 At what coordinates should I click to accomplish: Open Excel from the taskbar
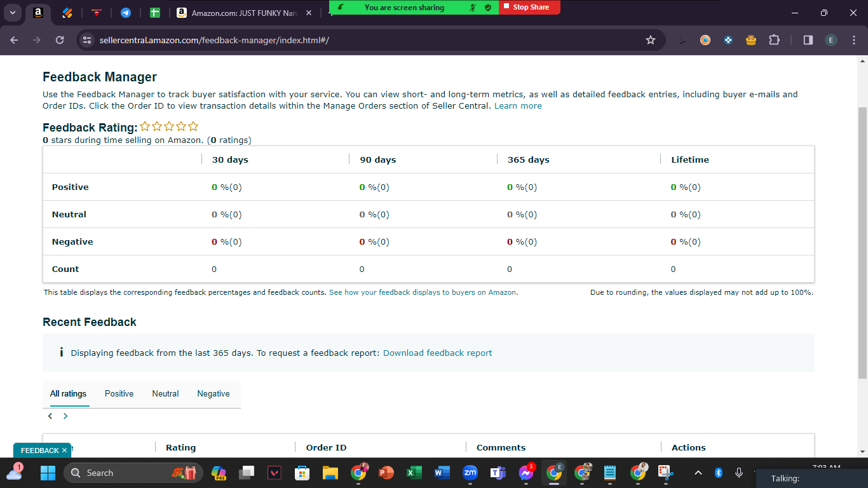[x=414, y=473]
